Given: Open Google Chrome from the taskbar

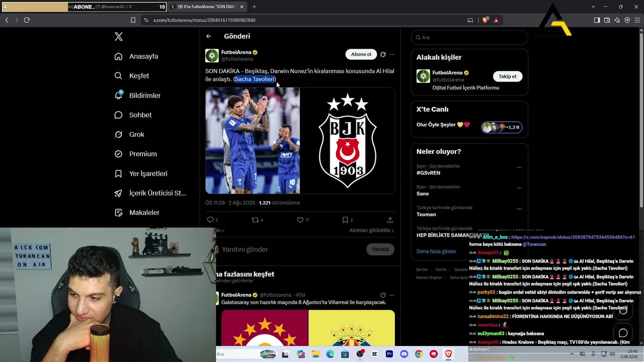Looking at the screenshot, I should pyautogui.click(x=419, y=354).
